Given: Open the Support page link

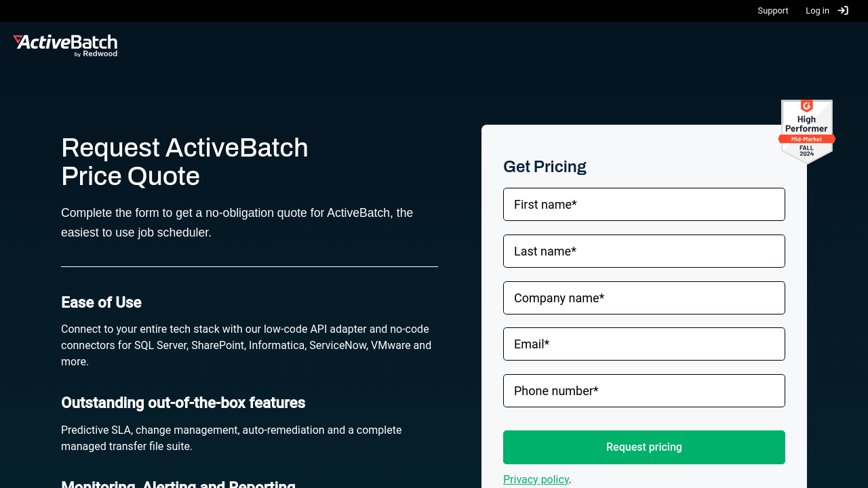Looking at the screenshot, I should tap(772, 11).
